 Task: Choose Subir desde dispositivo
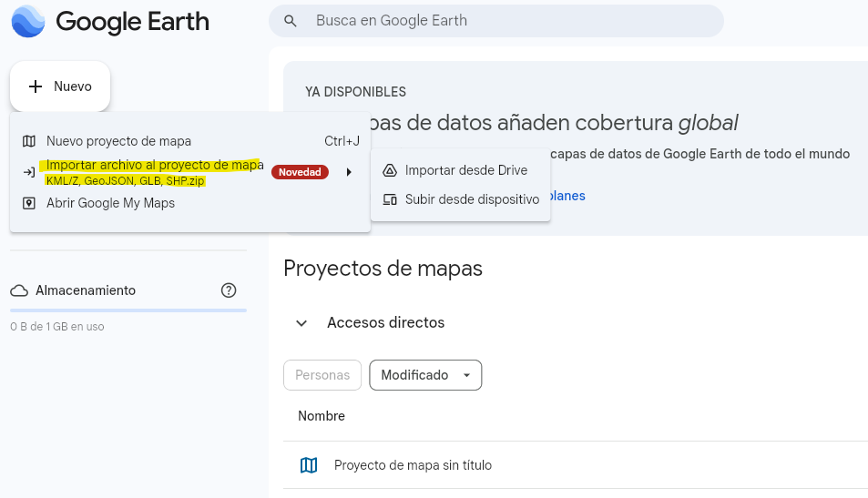pos(460,199)
